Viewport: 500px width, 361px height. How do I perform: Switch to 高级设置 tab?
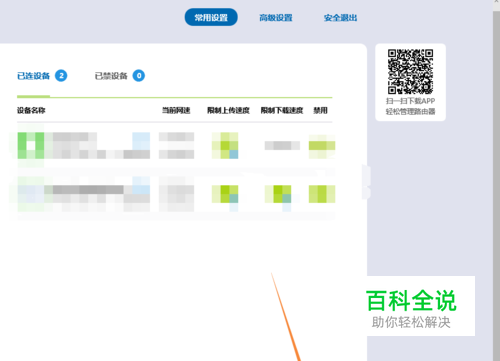click(x=276, y=18)
